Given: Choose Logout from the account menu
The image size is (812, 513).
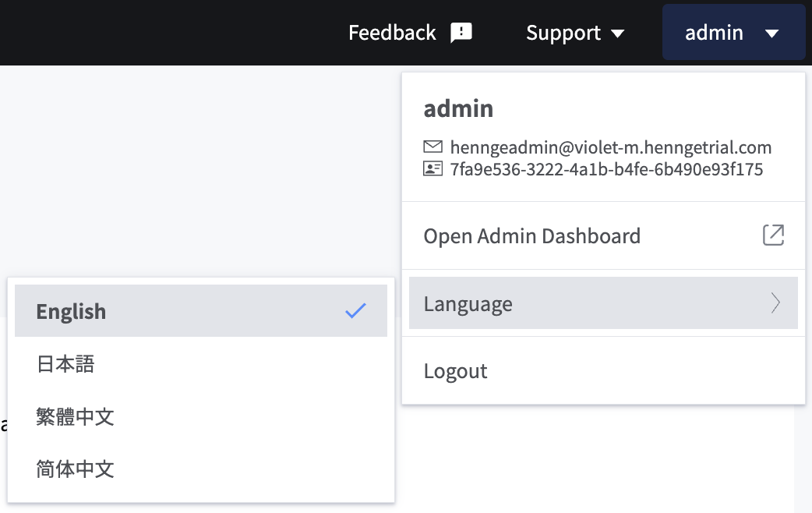Looking at the screenshot, I should (x=603, y=371).
